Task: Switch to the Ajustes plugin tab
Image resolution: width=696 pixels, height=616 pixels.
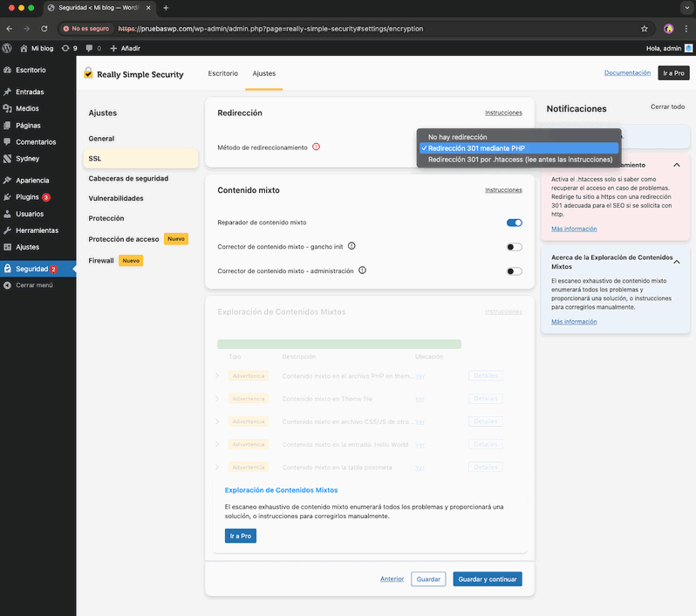Action: tap(264, 73)
